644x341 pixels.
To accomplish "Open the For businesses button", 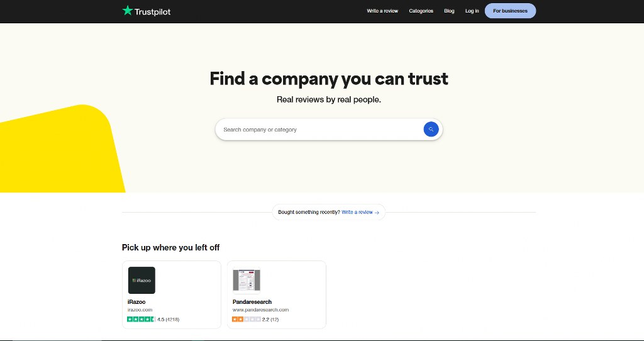I will pos(510,11).
